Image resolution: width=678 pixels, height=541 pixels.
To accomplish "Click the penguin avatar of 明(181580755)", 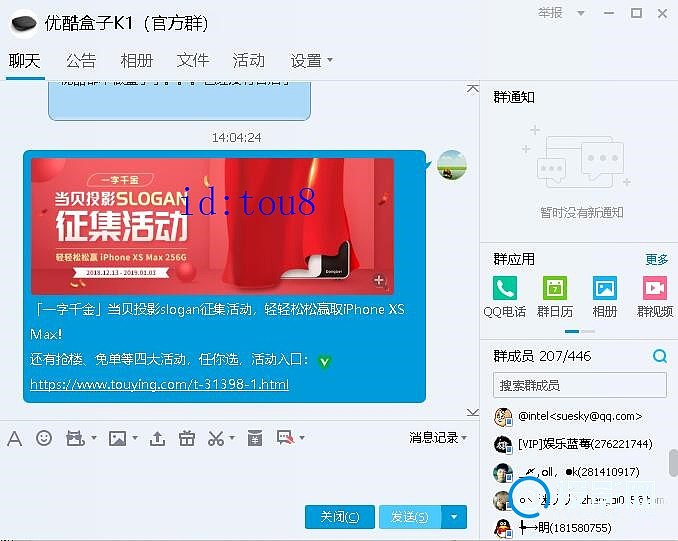I will (x=503, y=528).
